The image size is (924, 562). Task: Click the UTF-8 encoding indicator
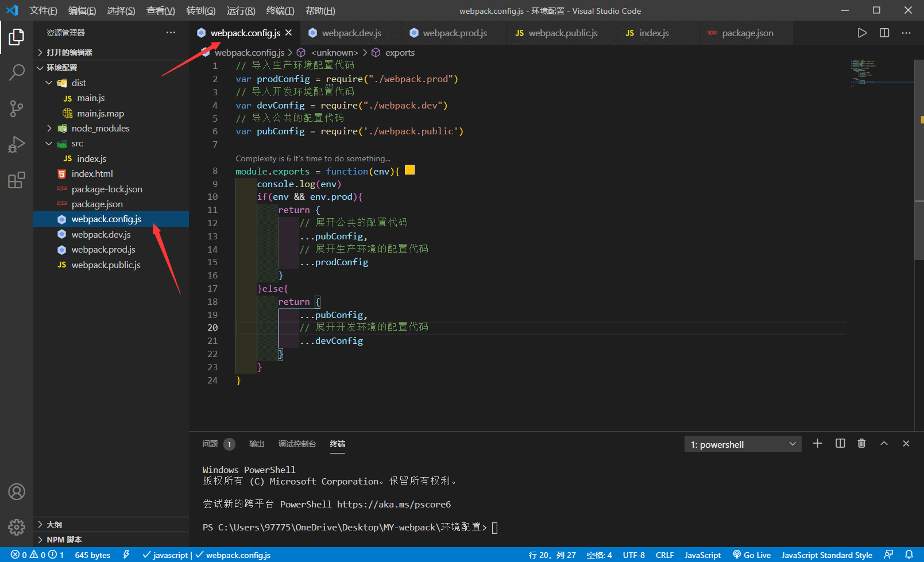coord(633,555)
